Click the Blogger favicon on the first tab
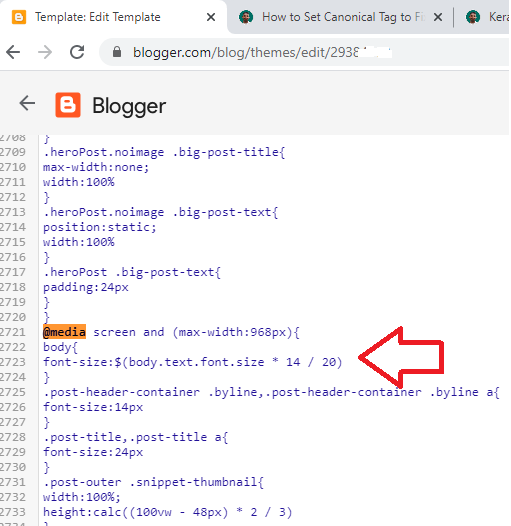511x526 pixels. pos(19,17)
